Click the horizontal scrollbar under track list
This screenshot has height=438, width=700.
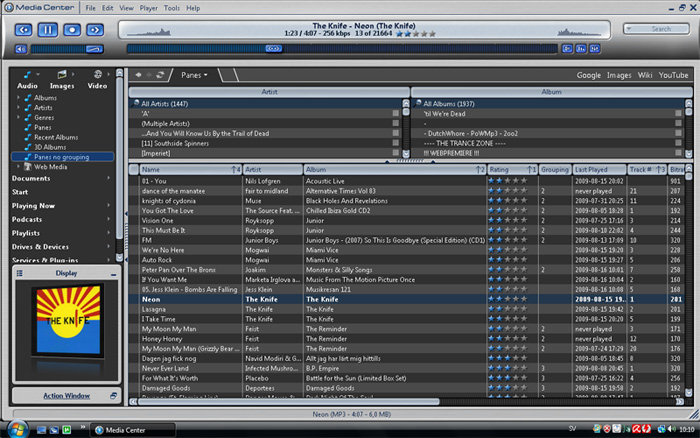pos(288,402)
